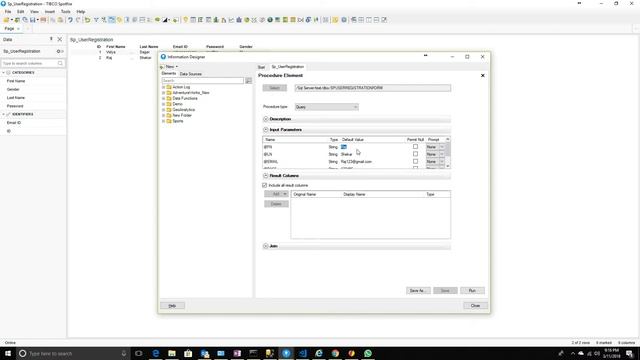
Task: Toggle Permit Null for @FN parameter
Action: (415, 147)
